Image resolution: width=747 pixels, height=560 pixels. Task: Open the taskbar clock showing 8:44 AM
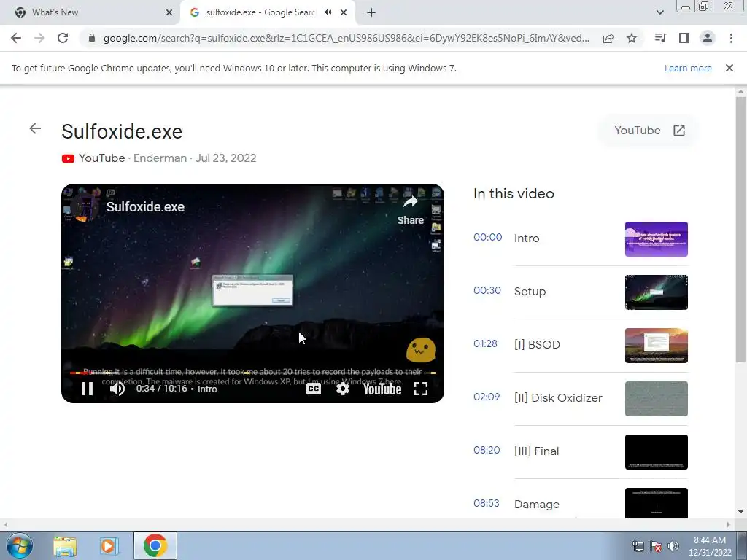coord(709,546)
